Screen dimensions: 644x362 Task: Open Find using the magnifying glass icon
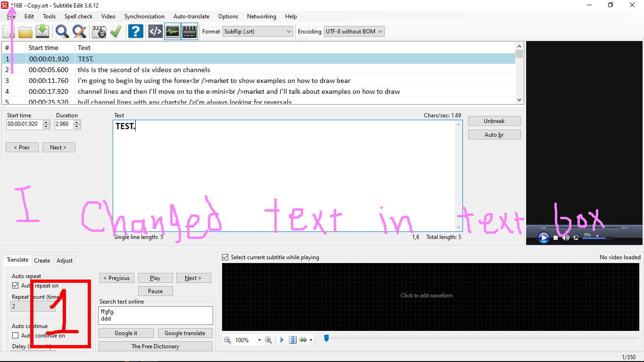click(x=61, y=31)
